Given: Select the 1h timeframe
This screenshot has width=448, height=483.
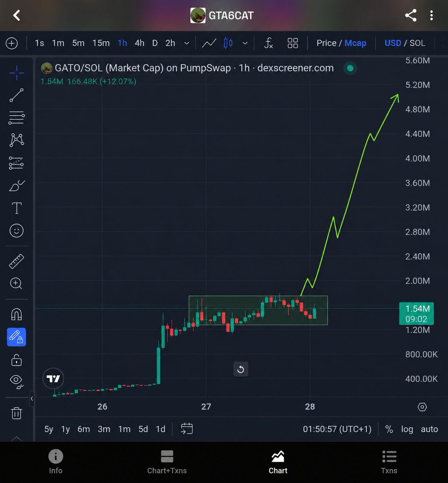Looking at the screenshot, I should coord(122,43).
